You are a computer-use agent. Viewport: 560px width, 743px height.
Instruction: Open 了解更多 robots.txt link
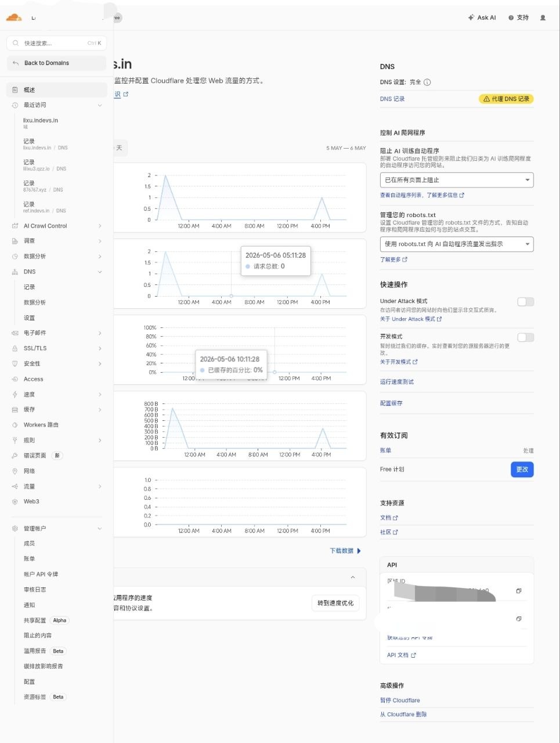tap(393, 259)
